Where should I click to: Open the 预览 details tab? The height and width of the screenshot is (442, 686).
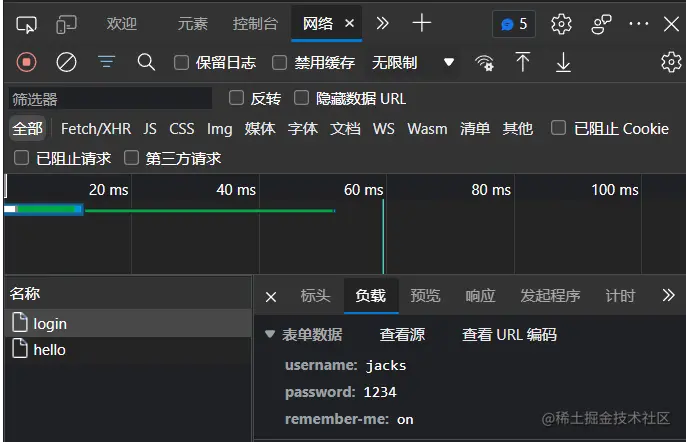click(425, 296)
